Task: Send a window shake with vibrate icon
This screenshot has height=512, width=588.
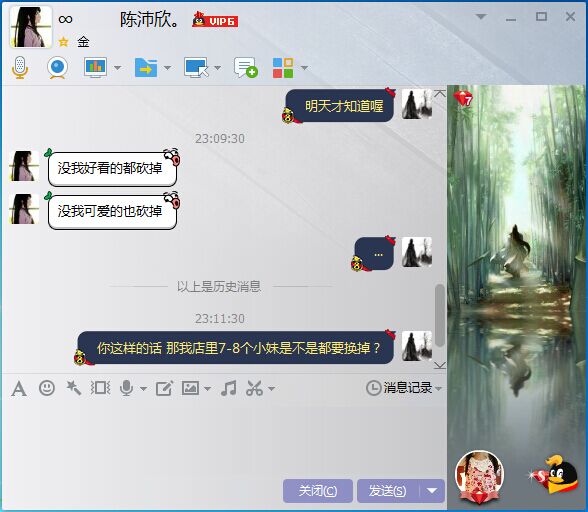Action: pyautogui.click(x=100, y=388)
